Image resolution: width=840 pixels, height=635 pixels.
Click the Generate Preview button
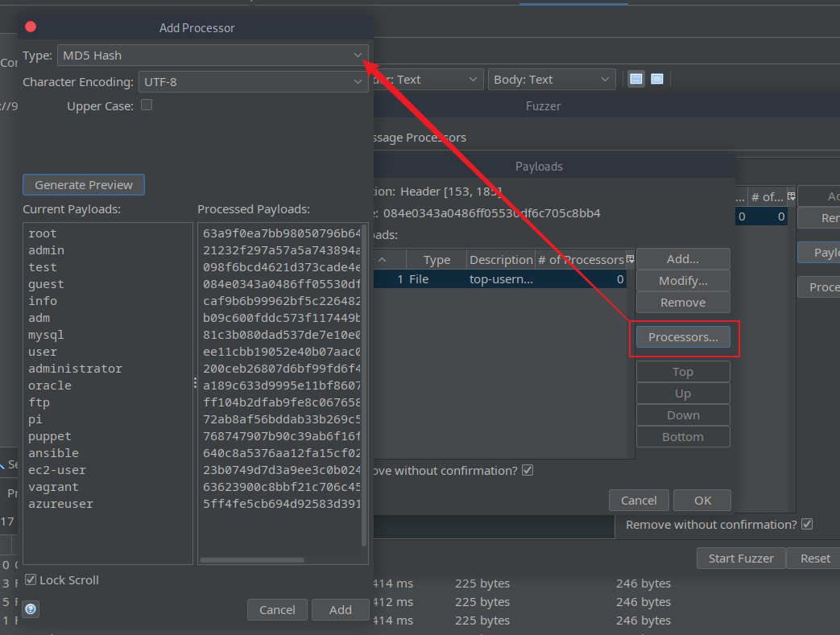click(84, 185)
